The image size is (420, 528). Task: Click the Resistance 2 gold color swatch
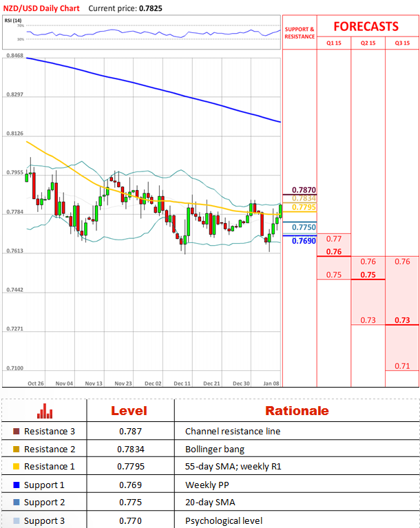(x=16, y=450)
